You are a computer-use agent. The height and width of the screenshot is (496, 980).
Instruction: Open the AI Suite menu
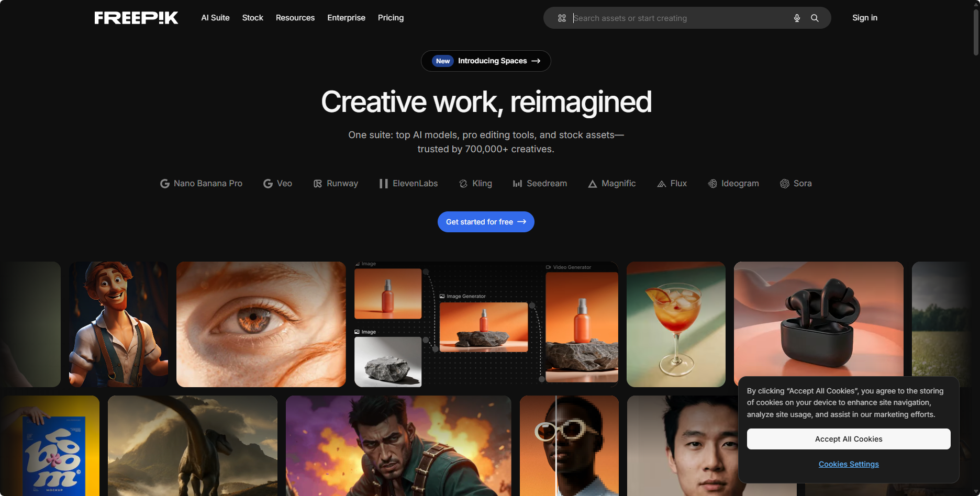[x=215, y=18]
